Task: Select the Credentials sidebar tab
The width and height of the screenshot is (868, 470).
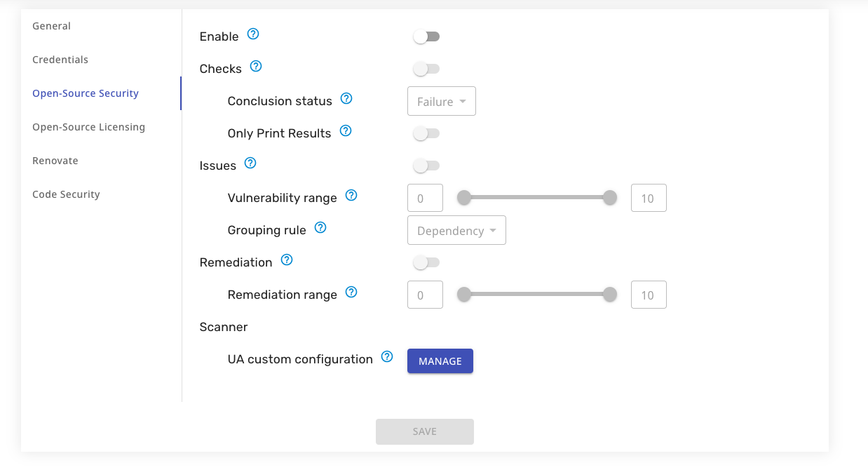Action: pyautogui.click(x=60, y=60)
